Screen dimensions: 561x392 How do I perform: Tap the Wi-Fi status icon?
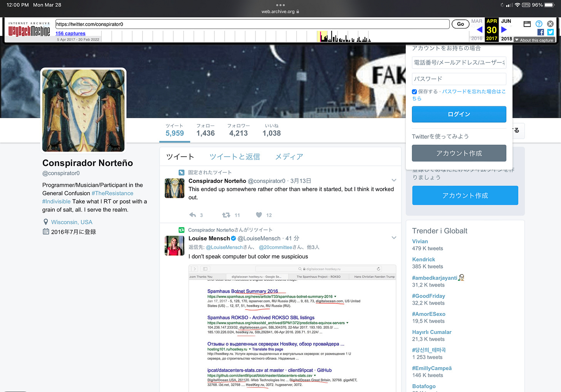tap(517, 5)
